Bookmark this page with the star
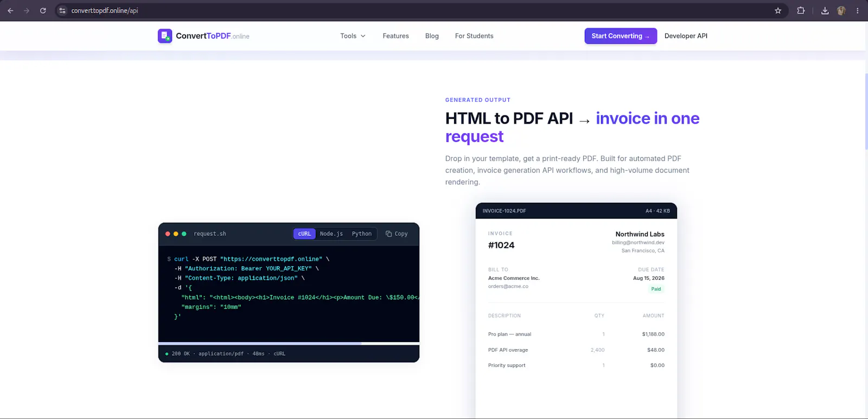Image resolution: width=868 pixels, height=419 pixels. (x=778, y=10)
